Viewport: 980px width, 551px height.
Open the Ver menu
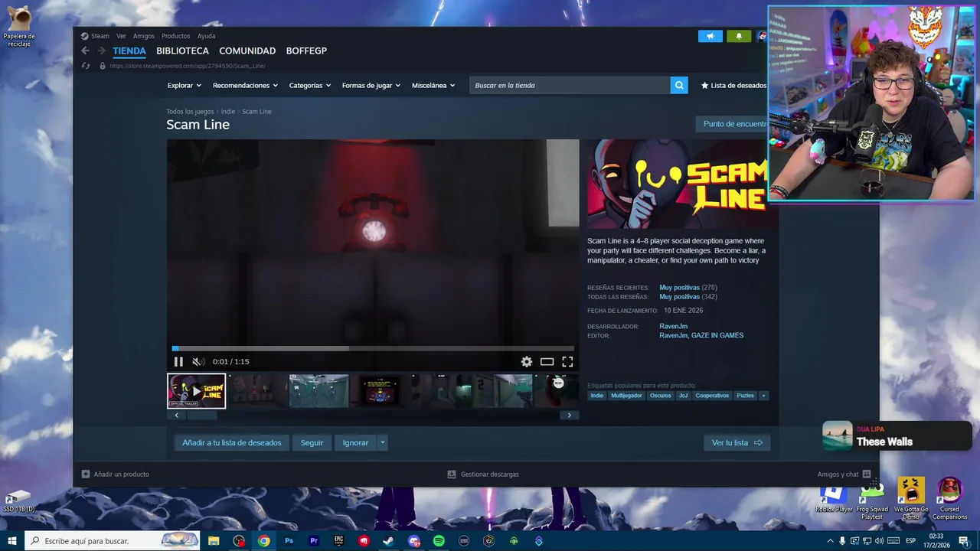click(121, 36)
